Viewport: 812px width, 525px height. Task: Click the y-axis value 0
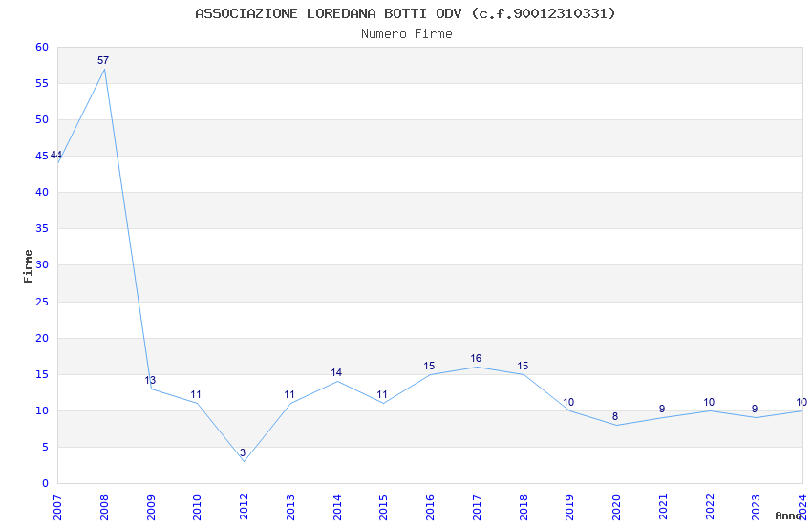(x=46, y=483)
